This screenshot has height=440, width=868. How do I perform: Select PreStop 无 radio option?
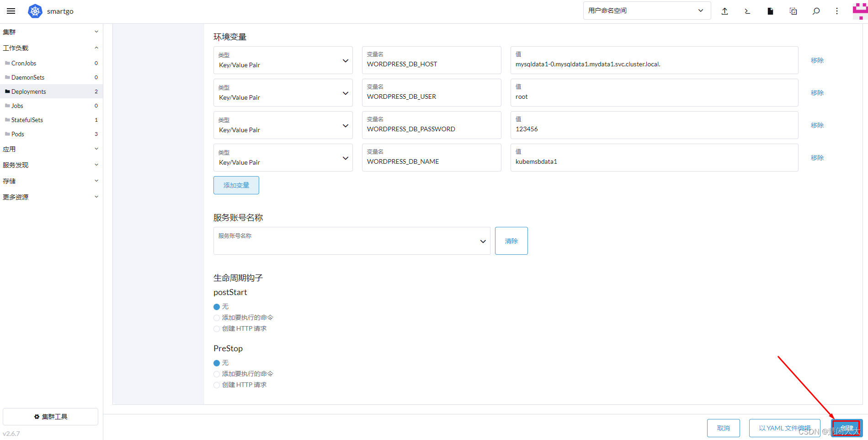tap(217, 363)
